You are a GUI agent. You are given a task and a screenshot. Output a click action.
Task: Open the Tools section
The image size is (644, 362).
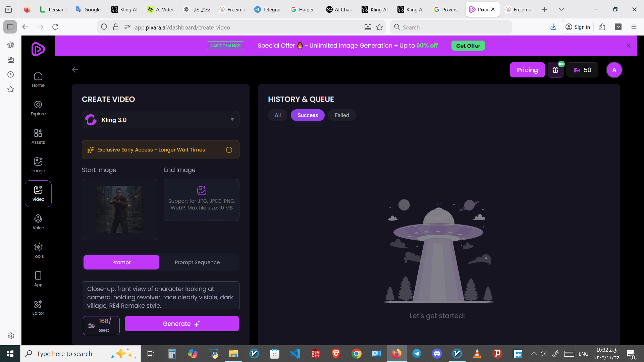(x=38, y=251)
